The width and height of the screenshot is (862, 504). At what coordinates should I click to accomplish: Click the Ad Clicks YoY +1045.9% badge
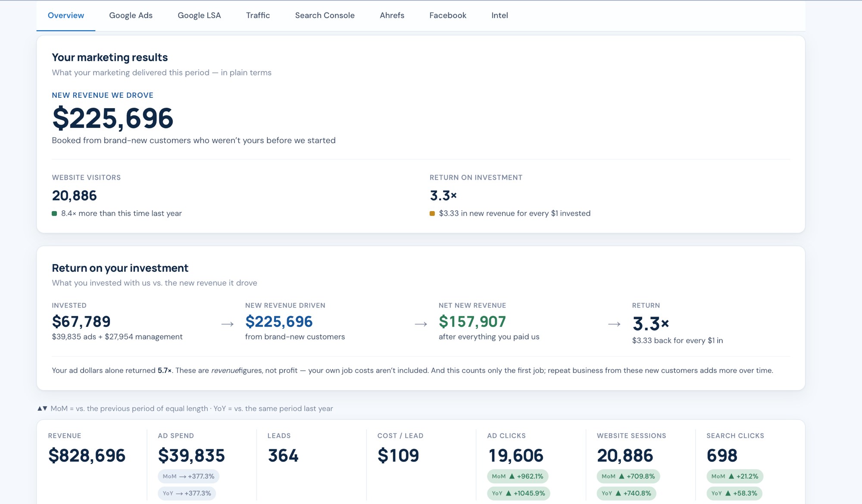518,493
